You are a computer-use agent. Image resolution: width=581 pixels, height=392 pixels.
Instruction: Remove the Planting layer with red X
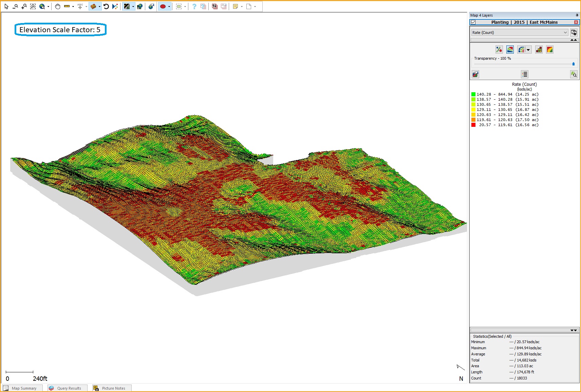pos(576,22)
